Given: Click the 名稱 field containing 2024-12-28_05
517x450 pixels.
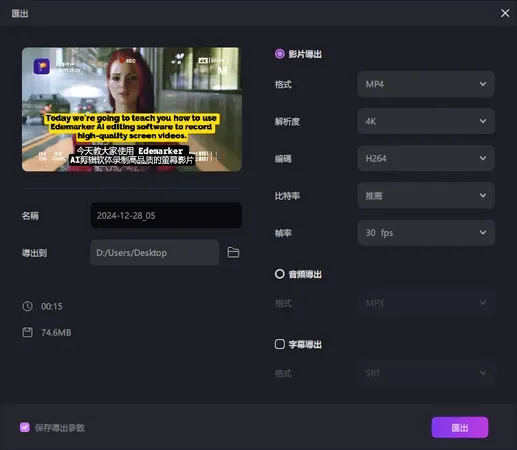Looking at the screenshot, I should click(x=166, y=215).
